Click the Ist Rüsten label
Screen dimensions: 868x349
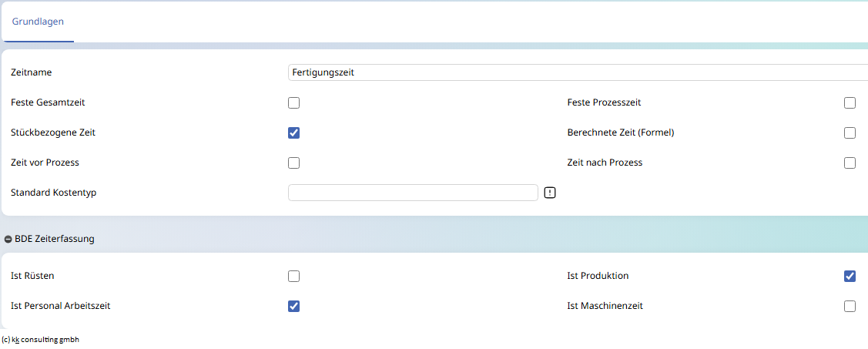pyautogui.click(x=32, y=276)
